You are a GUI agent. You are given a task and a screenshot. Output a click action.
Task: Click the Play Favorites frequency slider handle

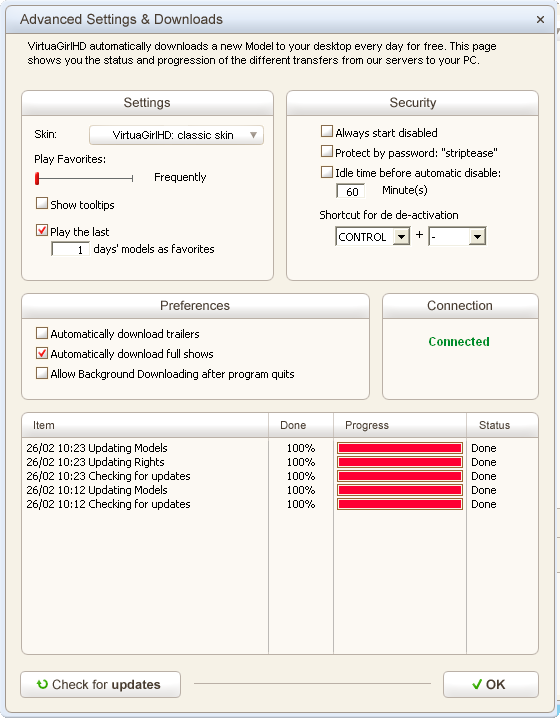[x=37, y=179]
